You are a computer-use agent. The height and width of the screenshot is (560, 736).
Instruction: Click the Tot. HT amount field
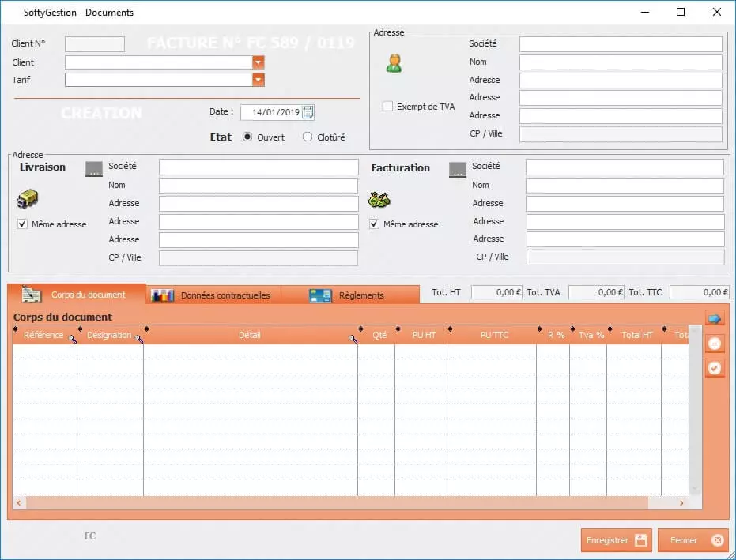[x=496, y=292]
